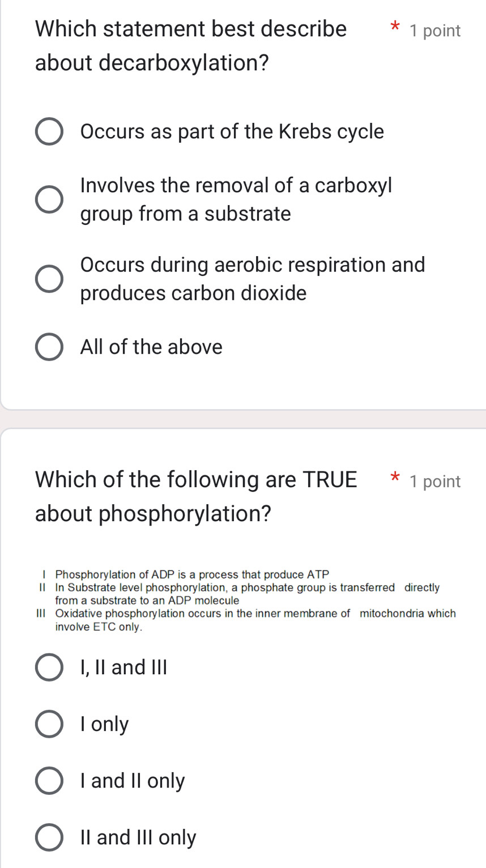Click the "1 point" label on first question
This screenshot has height=868, width=486.
click(436, 31)
